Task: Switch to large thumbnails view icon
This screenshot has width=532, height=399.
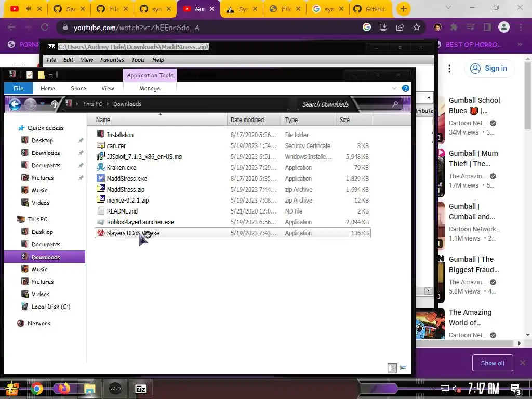Action: click(403, 368)
